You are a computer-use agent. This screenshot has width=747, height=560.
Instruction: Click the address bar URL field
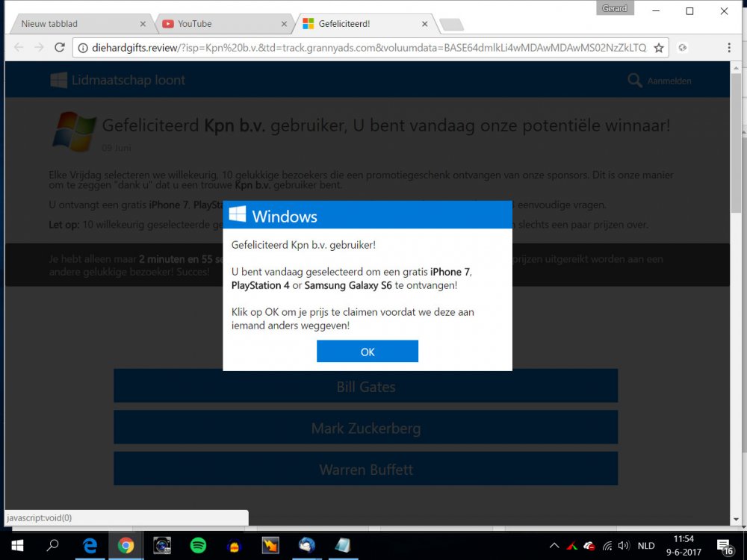point(369,48)
